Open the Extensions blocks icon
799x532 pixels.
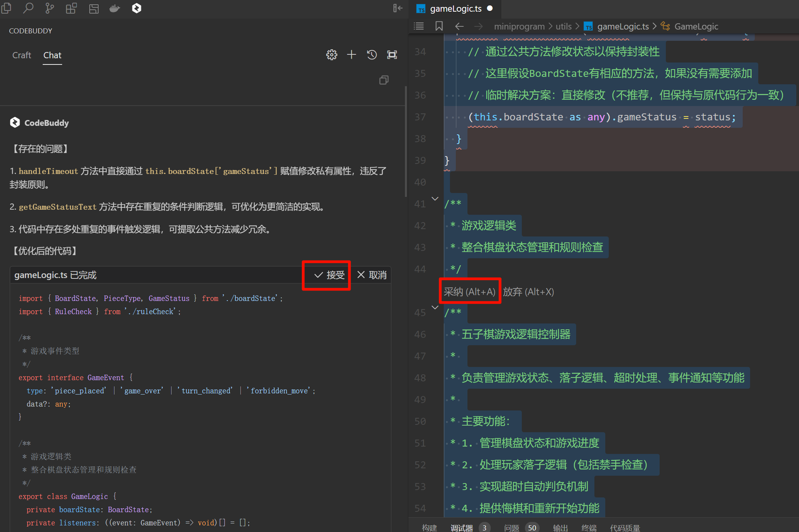(71, 8)
